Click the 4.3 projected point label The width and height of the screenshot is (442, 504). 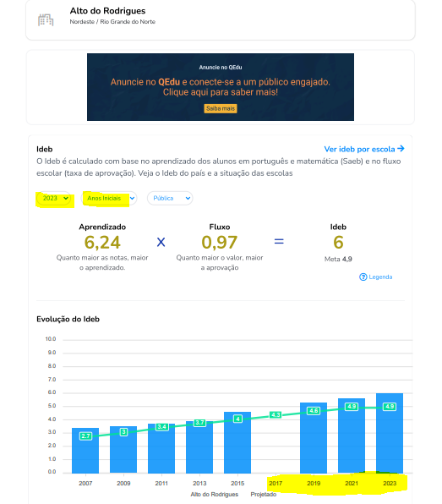(x=276, y=415)
